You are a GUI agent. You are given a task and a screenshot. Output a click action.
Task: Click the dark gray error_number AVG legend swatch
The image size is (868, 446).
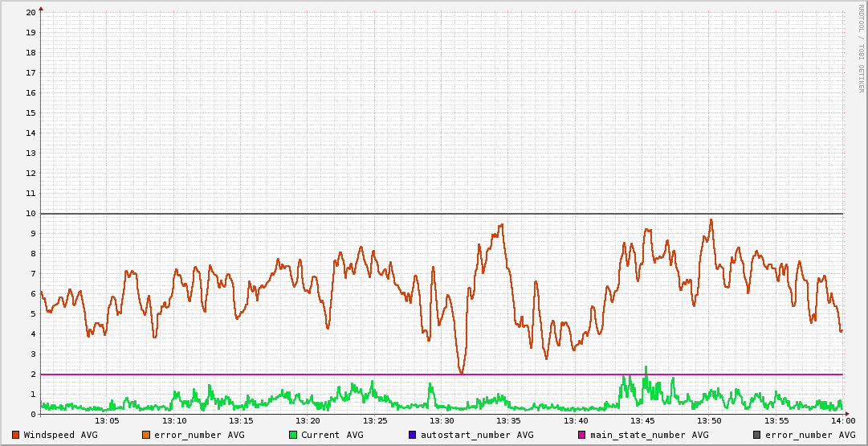756,435
